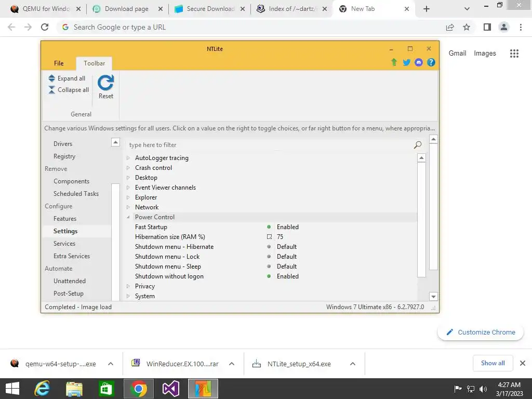Switch to Secure Download tab
Screen dimensions: 532x399
(210, 9)
